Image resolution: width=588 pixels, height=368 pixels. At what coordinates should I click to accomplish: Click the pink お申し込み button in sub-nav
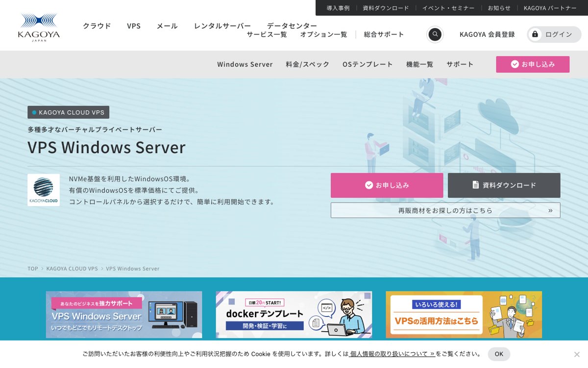[533, 64]
